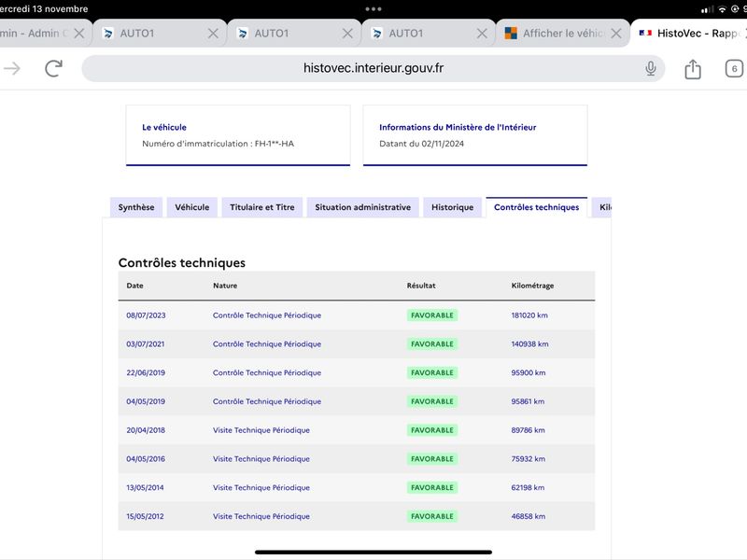Click the 46858 km mileage value
Viewport: 747px width, 560px height.
[x=529, y=516]
